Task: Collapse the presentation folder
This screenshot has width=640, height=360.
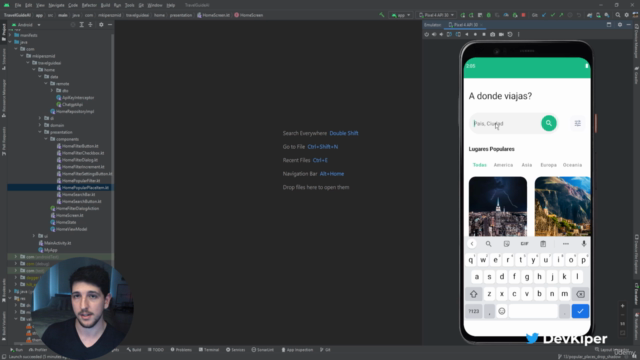Action: [40, 132]
